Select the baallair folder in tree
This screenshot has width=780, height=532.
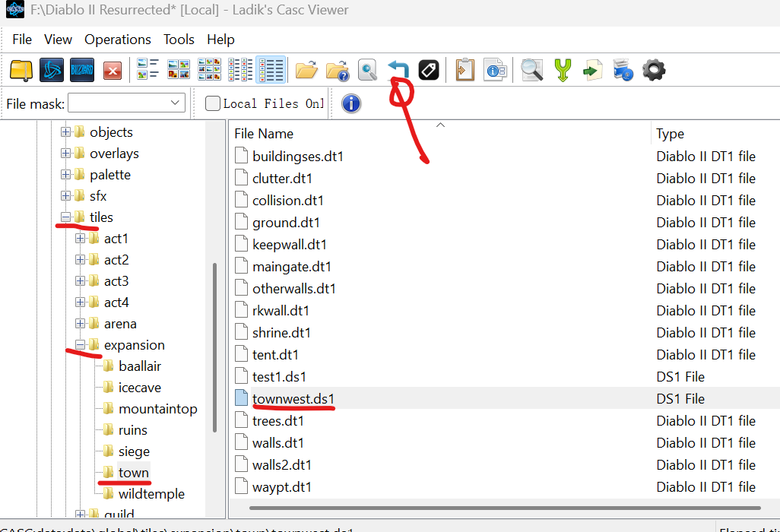140,366
